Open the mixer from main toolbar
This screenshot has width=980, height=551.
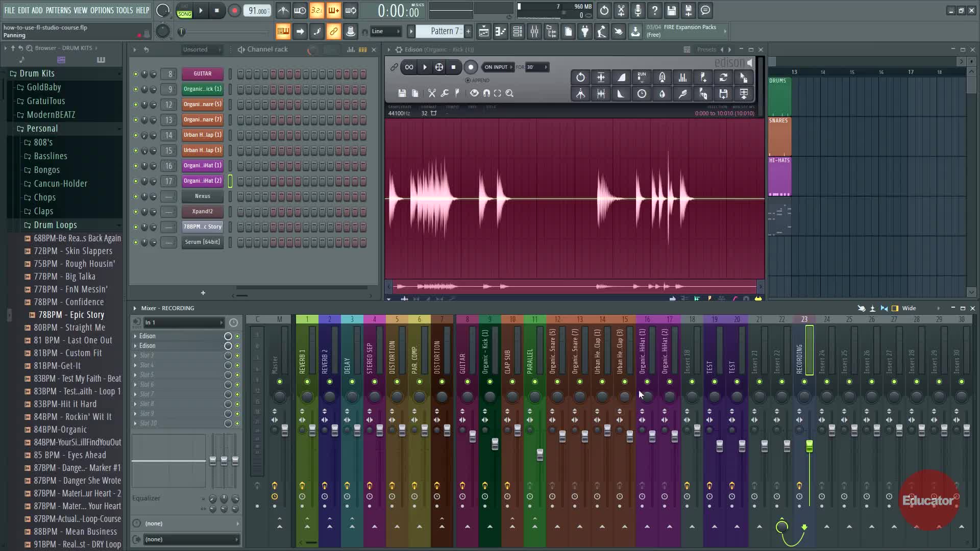coord(534,32)
